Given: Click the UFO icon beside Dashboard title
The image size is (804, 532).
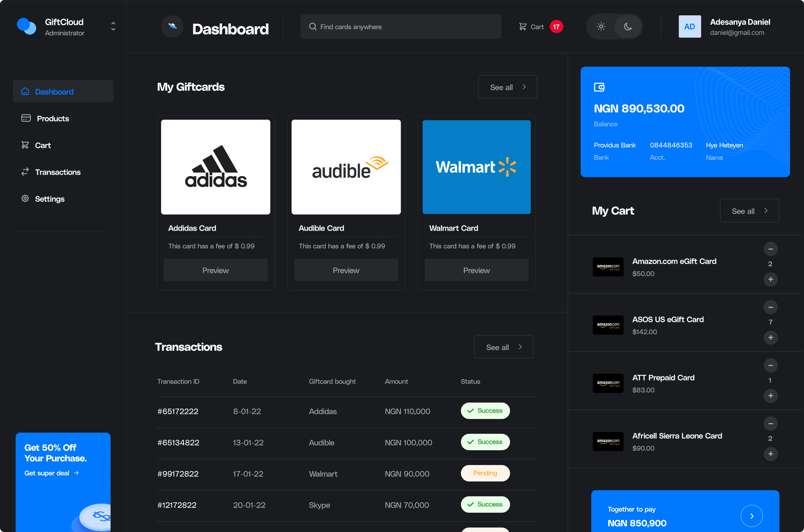Looking at the screenshot, I should pyautogui.click(x=172, y=27).
